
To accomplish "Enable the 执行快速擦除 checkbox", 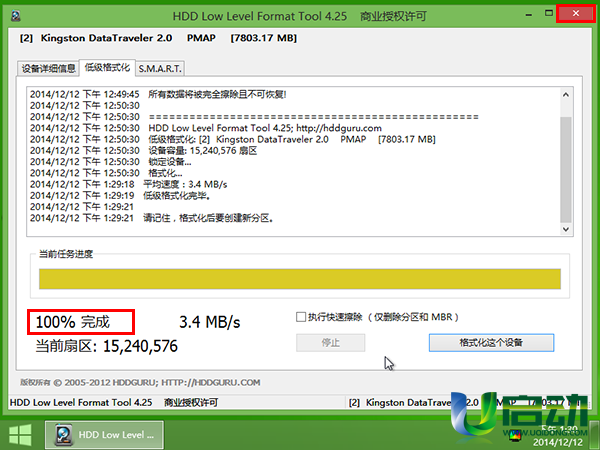I will [301, 317].
